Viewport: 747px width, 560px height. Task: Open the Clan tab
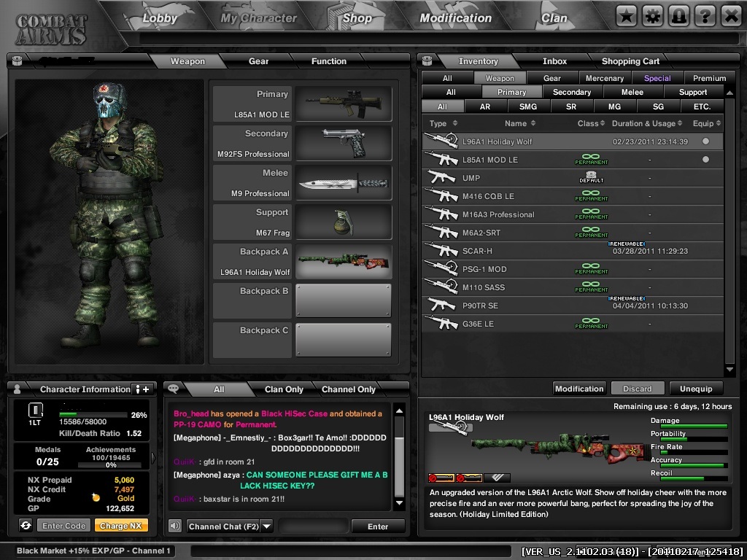(x=554, y=18)
